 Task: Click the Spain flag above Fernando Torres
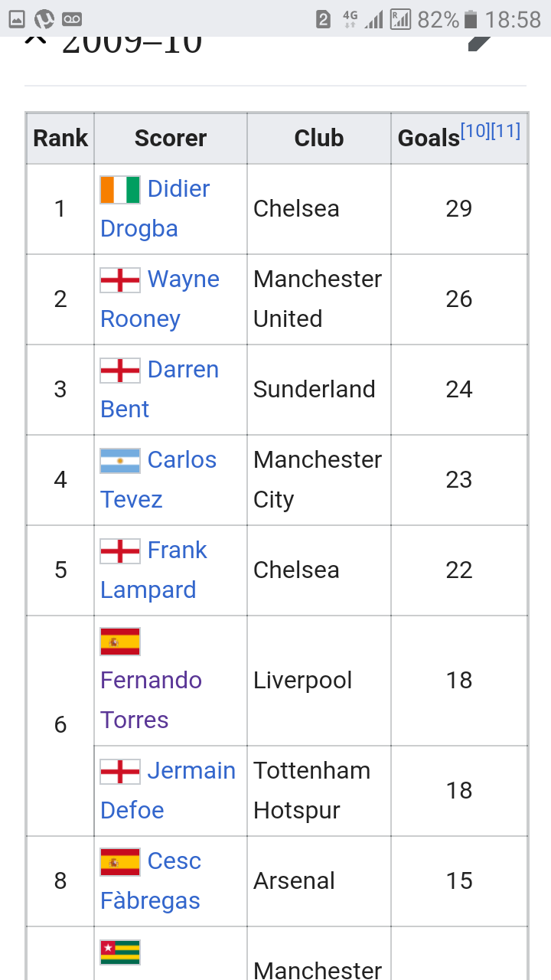tap(120, 641)
